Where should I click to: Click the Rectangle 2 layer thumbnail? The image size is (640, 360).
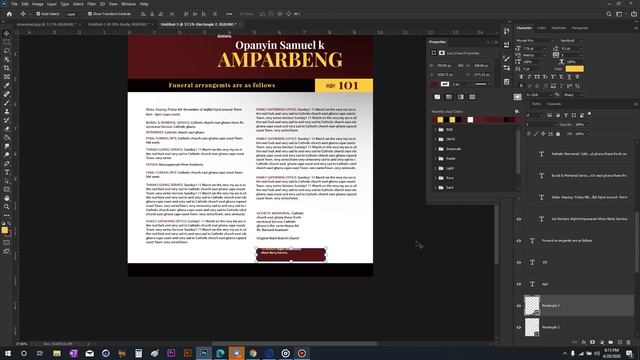[532, 306]
